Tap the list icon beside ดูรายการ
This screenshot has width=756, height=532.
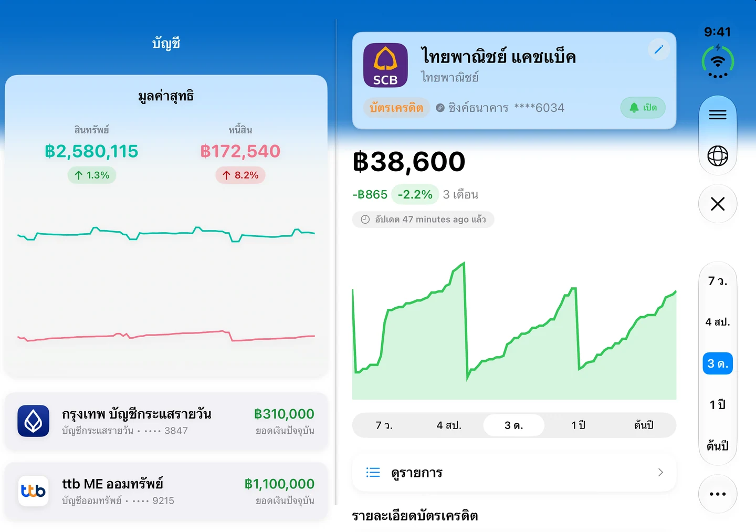coord(373,473)
